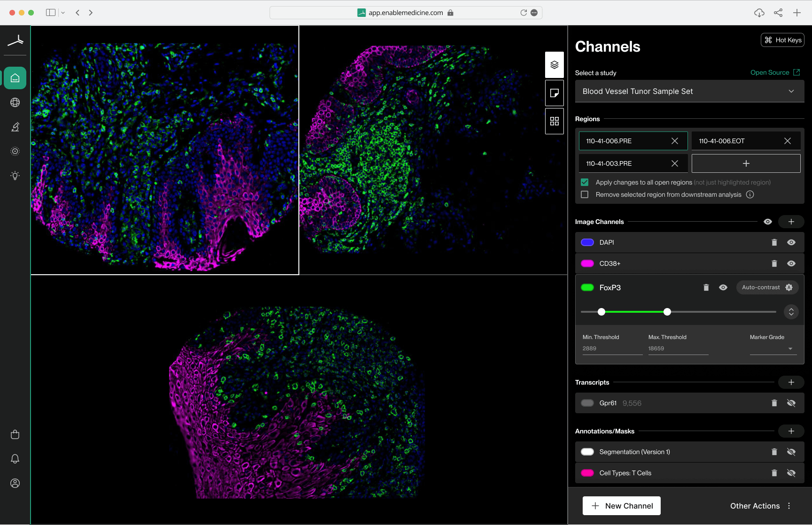The width and height of the screenshot is (812, 525).
Task: Toggle CD38+ channel visibility eye
Action: tap(791, 263)
